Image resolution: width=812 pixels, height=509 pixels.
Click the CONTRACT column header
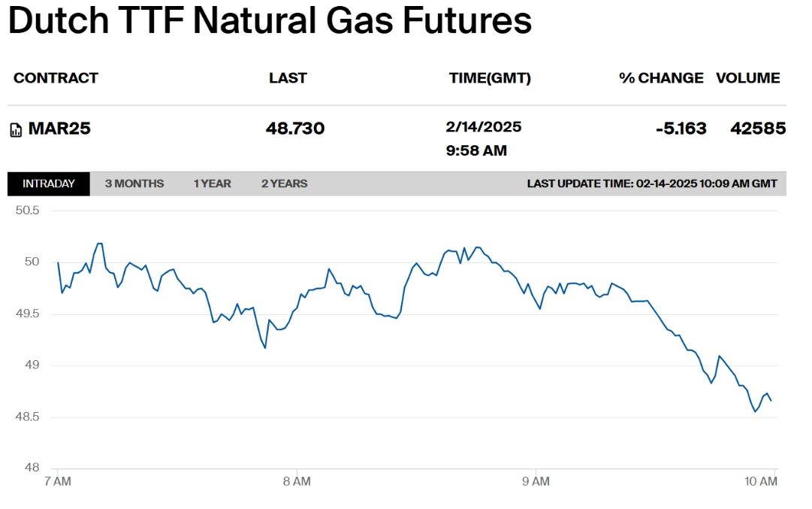[56, 77]
